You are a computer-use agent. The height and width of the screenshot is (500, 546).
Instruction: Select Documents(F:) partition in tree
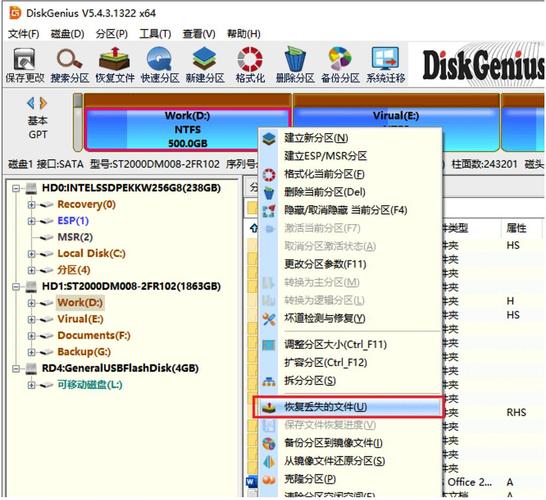click(94, 335)
